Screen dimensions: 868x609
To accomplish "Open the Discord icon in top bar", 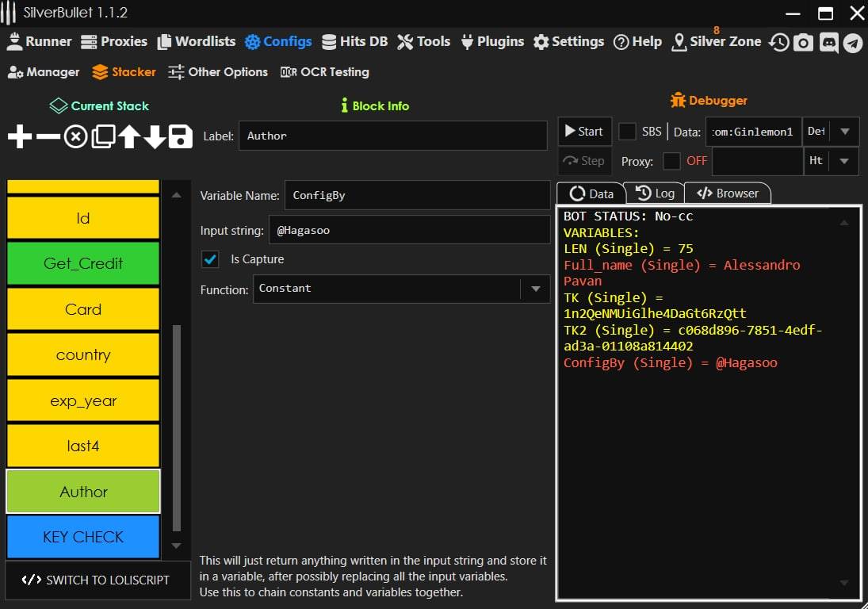I will (829, 42).
